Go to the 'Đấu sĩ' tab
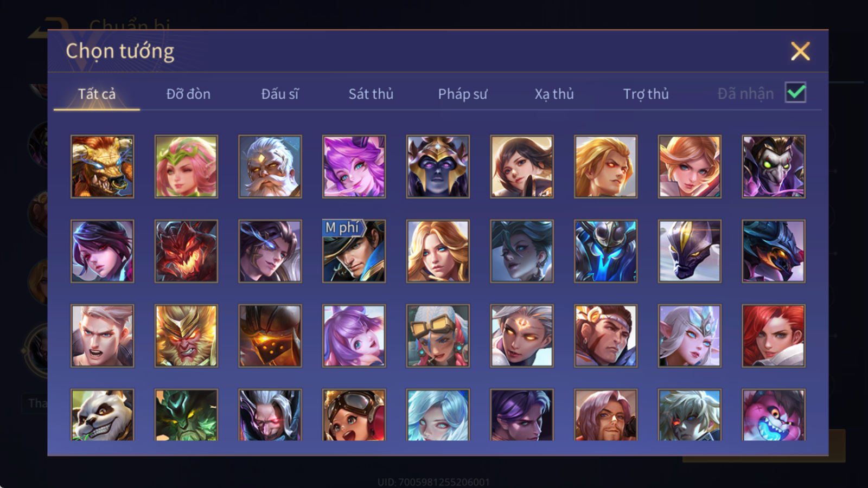 click(280, 94)
